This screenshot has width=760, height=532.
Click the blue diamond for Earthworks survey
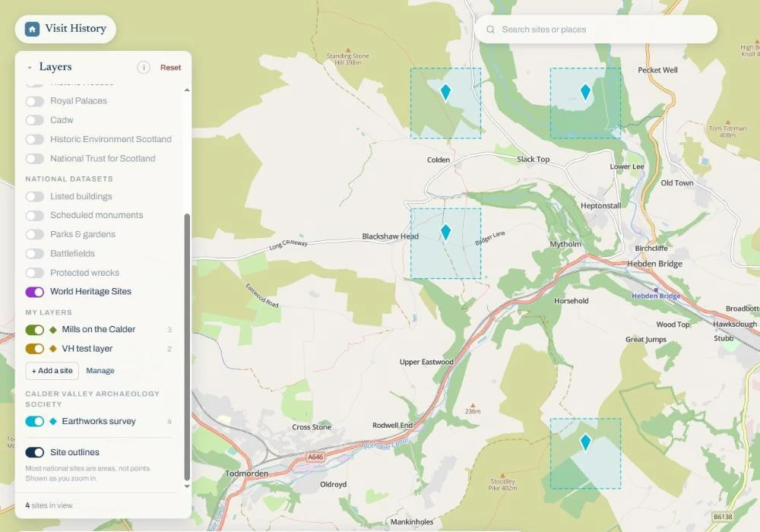53,422
